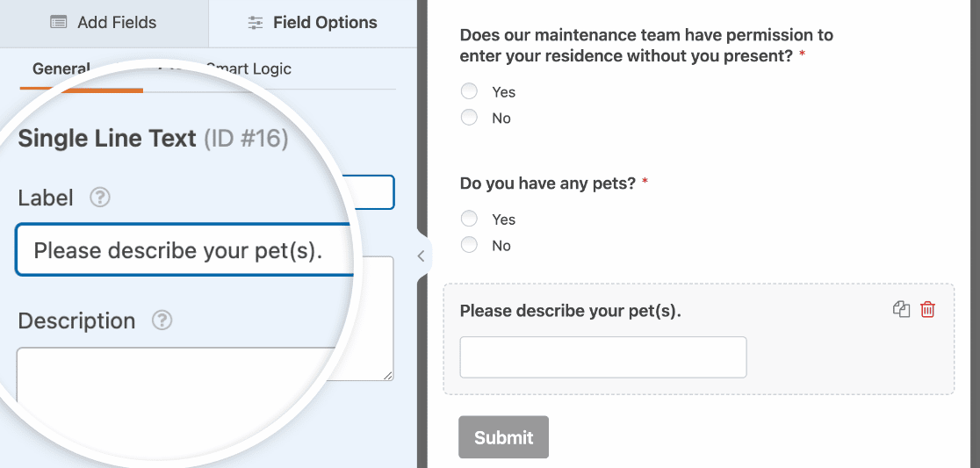The image size is (980, 468).
Task: Click the pet description text field in preview
Action: click(x=603, y=357)
